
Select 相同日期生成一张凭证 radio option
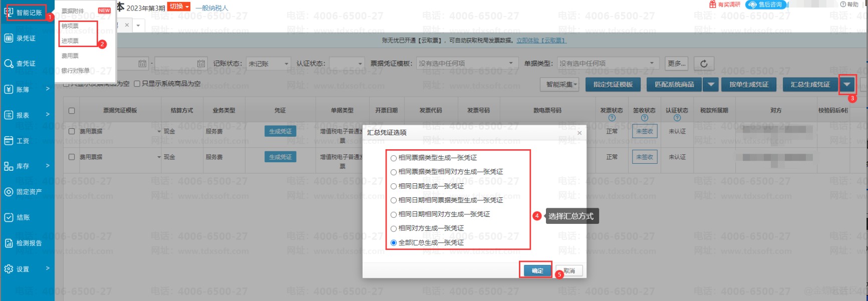(x=394, y=186)
